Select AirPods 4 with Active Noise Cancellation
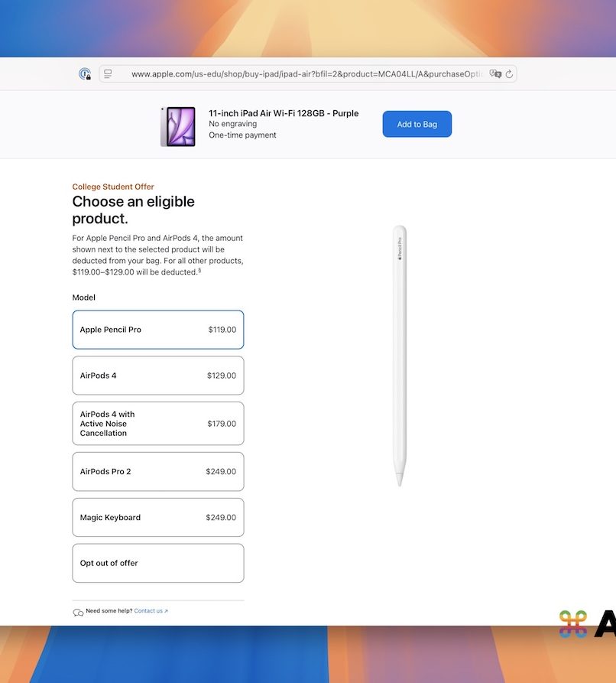 point(158,424)
